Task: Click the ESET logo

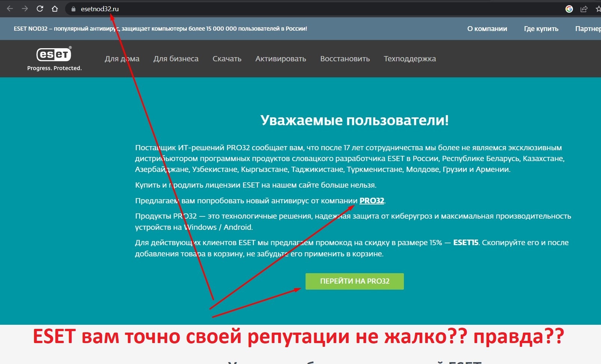Action: click(x=54, y=55)
